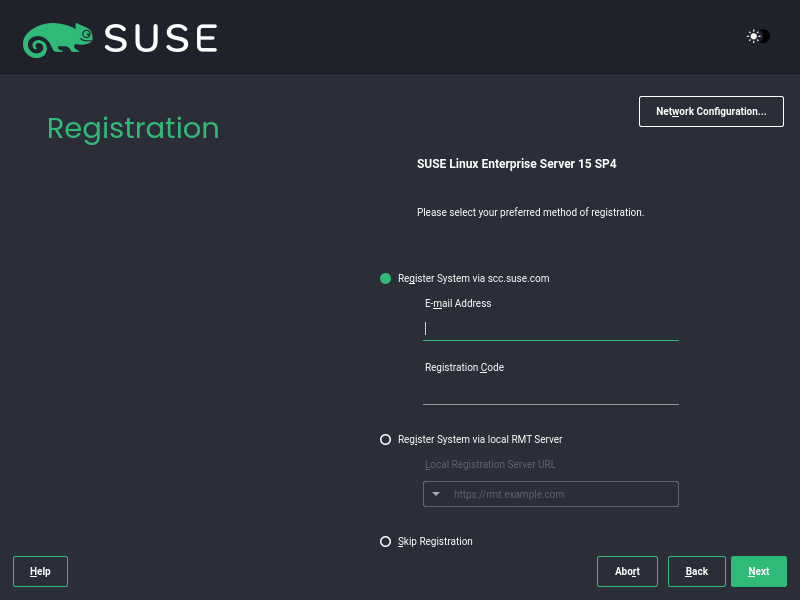800x600 pixels.
Task: Click into the Registration Code field
Action: coord(551,393)
